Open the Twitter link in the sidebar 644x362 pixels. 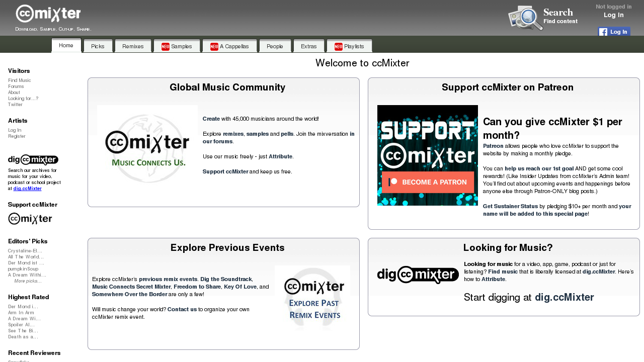[16, 105]
